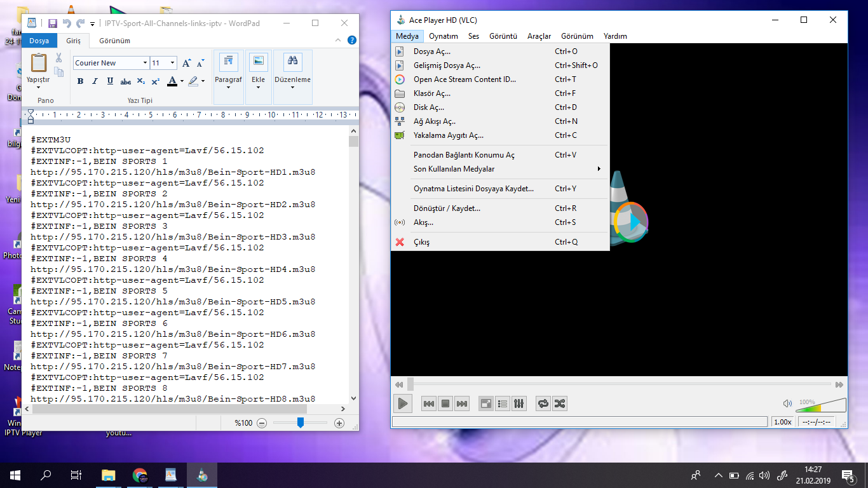Click the Yapıştır paste icon in WordPad
Viewport: 868px width, 488px height.
39,63
